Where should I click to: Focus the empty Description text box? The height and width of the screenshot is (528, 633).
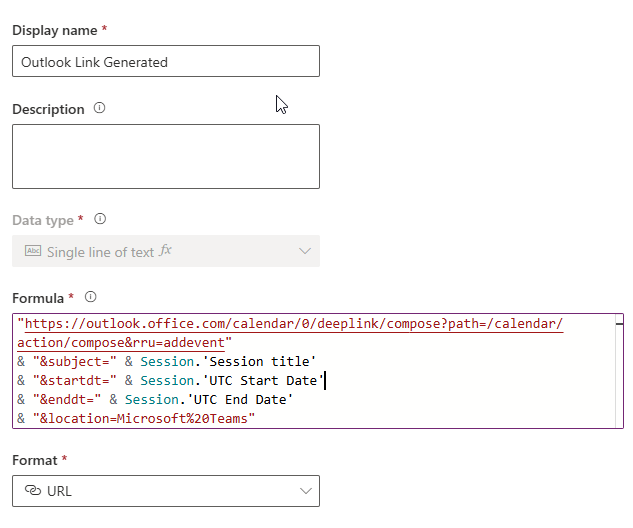(166, 156)
